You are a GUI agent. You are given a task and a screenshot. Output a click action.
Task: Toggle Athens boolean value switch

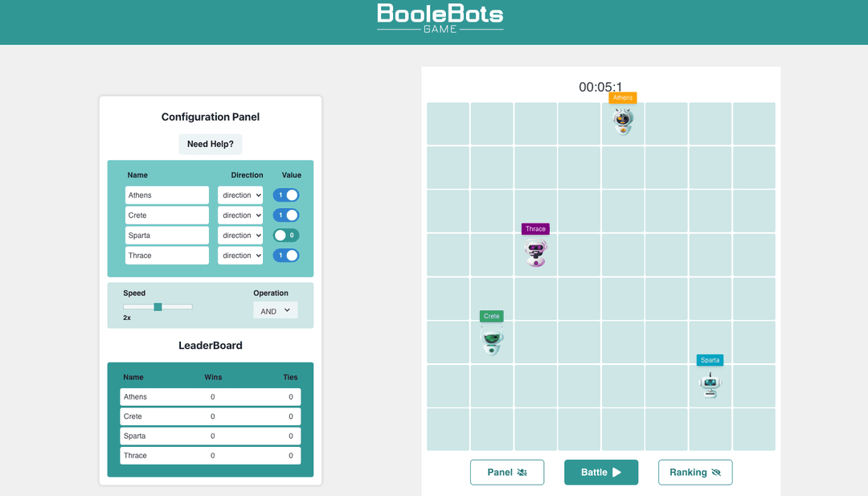click(x=286, y=195)
